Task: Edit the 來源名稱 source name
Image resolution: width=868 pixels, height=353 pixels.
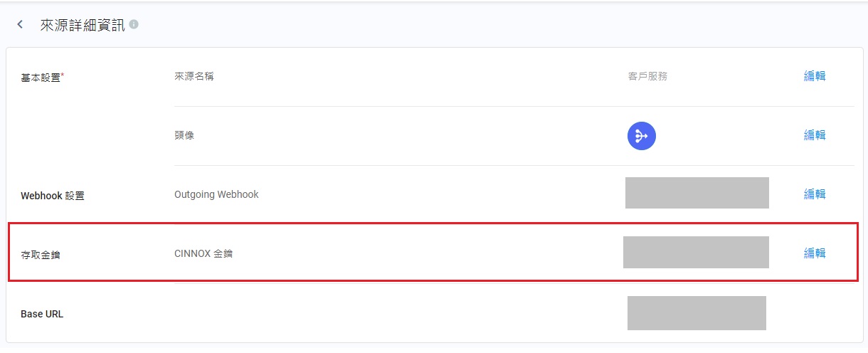Action: [815, 76]
